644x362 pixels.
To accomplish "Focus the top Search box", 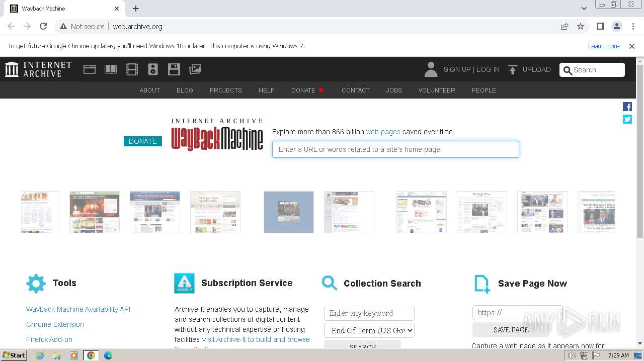I will [x=592, y=70].
